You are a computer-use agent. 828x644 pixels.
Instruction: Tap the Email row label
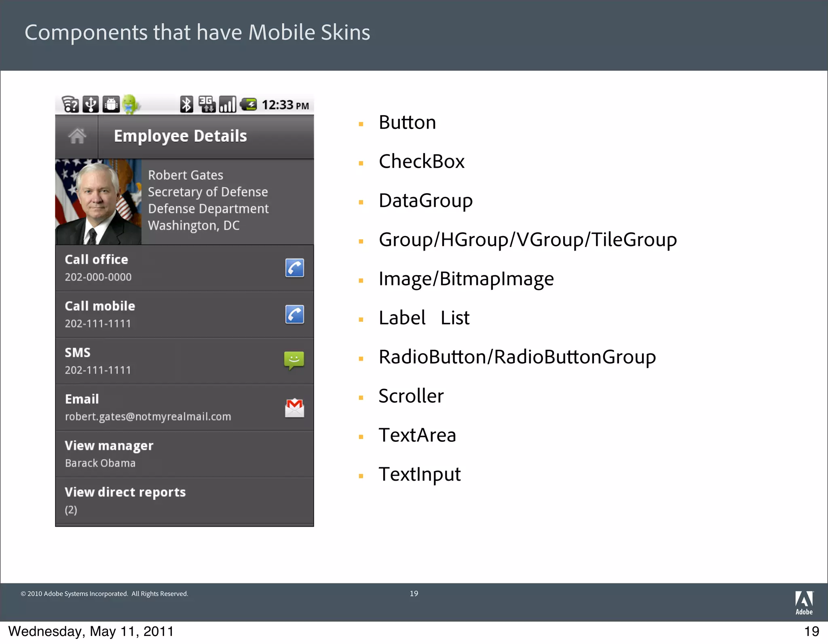pyautogui.click(x=82, y=399)
